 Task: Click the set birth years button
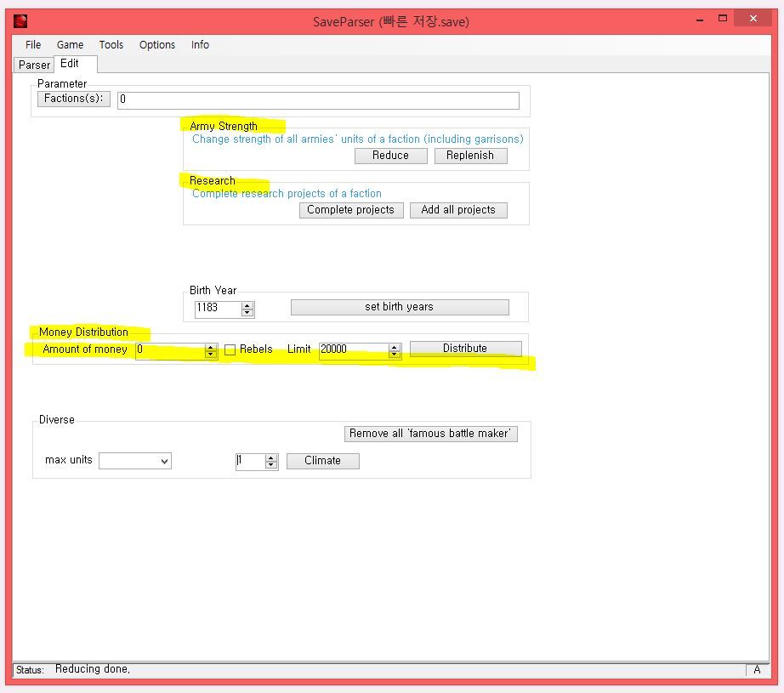[400, 307]
